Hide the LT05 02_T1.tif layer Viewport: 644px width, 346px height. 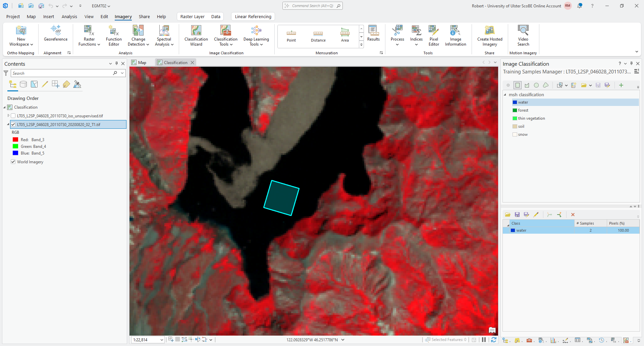pyautogui.click(x=13, y=124)
